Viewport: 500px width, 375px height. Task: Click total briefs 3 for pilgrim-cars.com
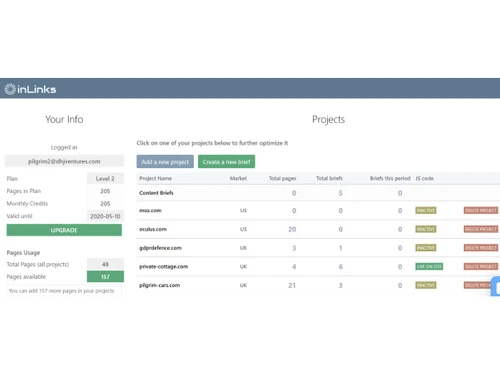[x=340, y=285]
